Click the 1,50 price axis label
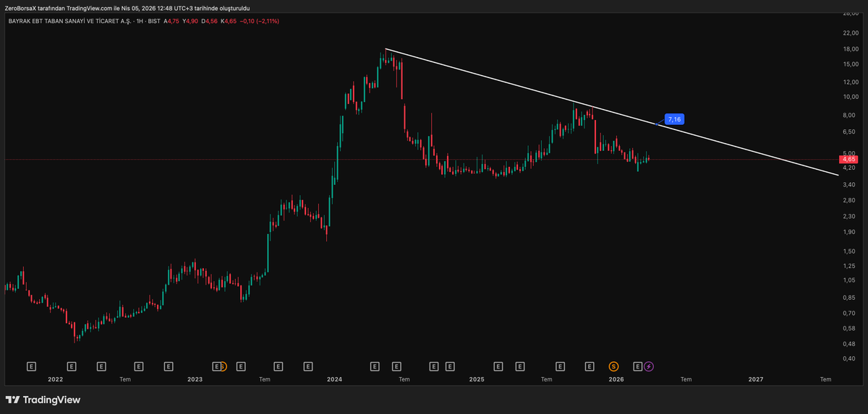 click(x=849, y=251)
